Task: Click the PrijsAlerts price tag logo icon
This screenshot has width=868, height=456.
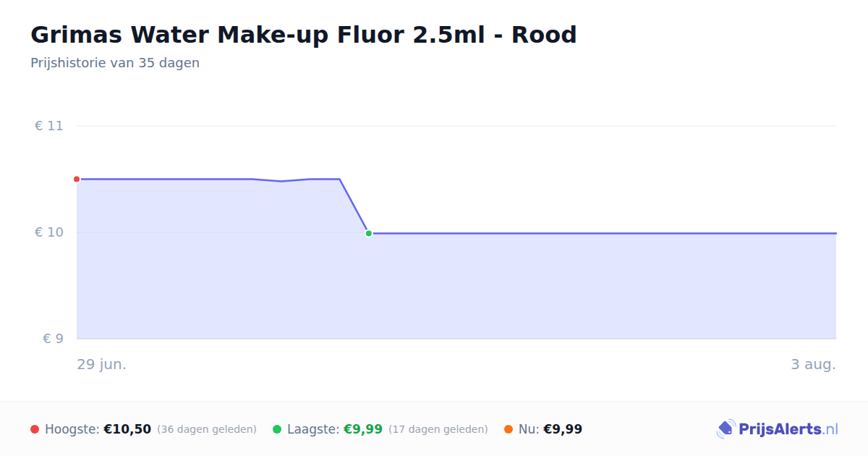Action: click(726, 429)
